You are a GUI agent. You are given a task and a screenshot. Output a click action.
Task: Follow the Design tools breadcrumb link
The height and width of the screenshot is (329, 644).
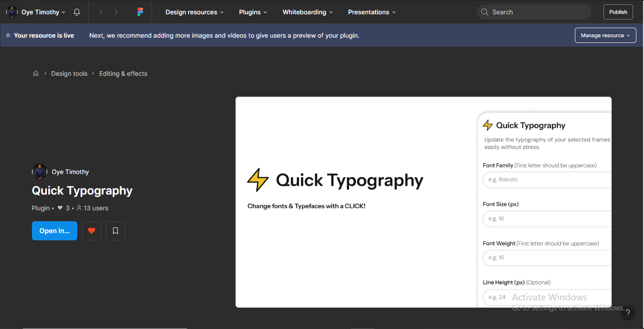click(69, 73)
